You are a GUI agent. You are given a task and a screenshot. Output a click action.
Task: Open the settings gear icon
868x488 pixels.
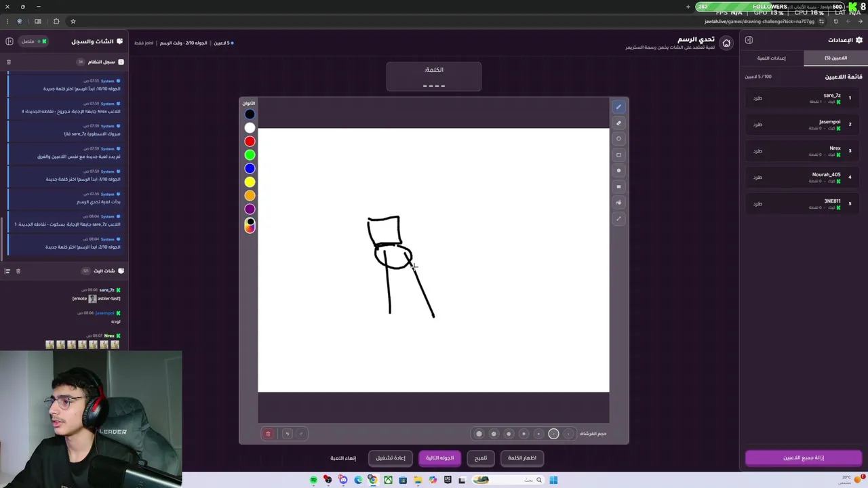(859, 40)
